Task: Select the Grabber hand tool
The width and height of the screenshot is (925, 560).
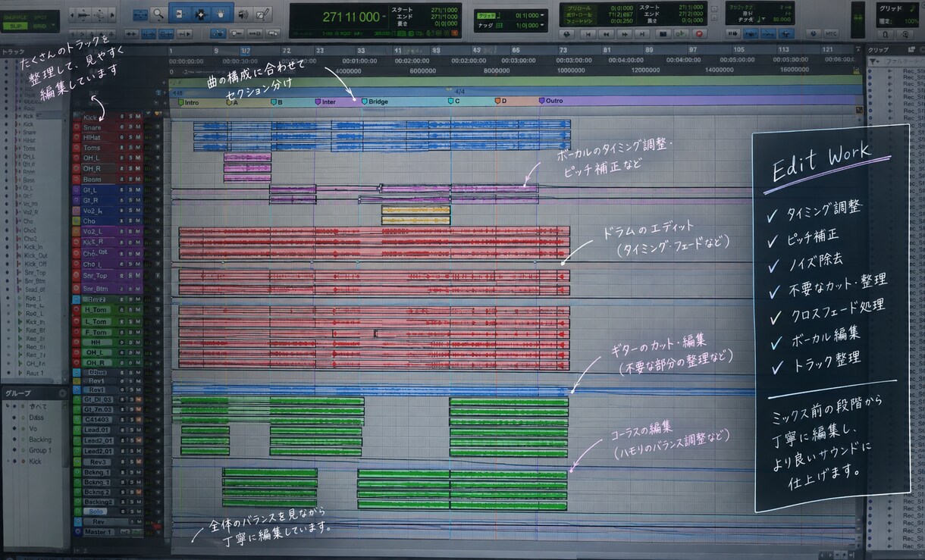Action: click(x=222, y=14)
